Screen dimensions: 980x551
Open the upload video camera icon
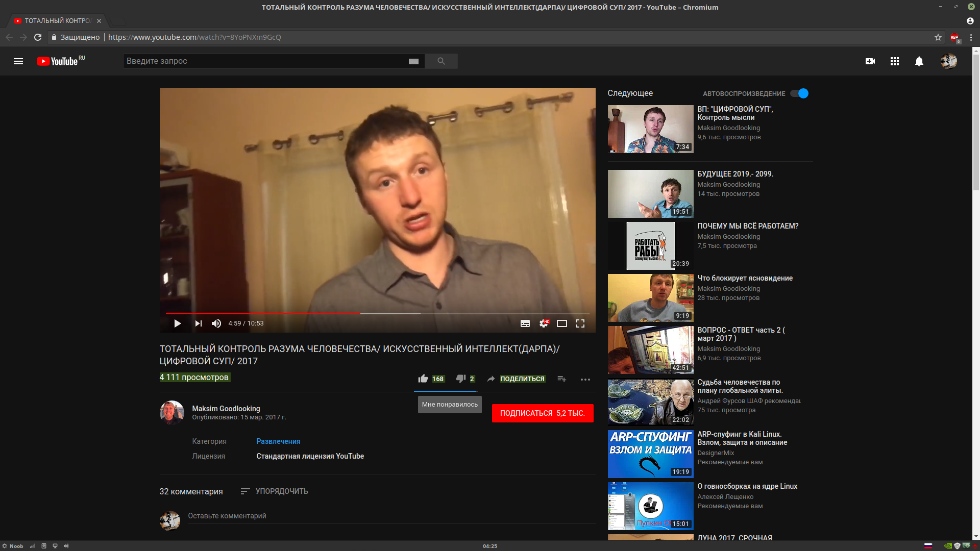pyautogui.click(x=870, y=61)
